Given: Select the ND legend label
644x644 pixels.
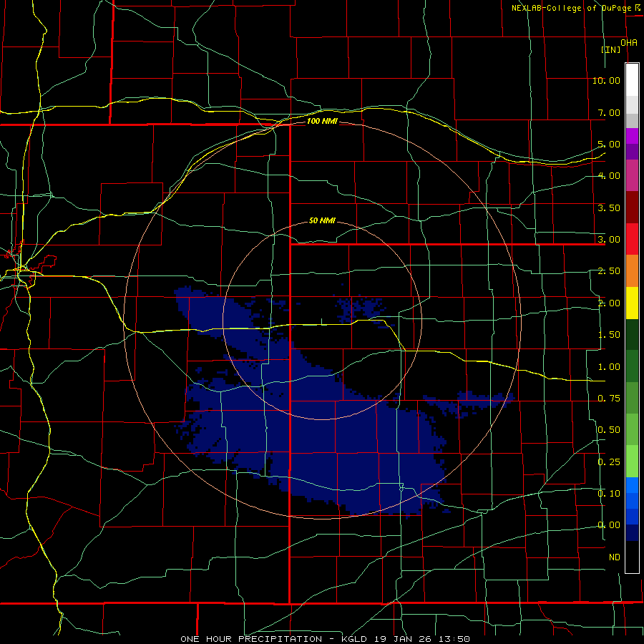Looking at the screenshot, I should coord(615,557).
